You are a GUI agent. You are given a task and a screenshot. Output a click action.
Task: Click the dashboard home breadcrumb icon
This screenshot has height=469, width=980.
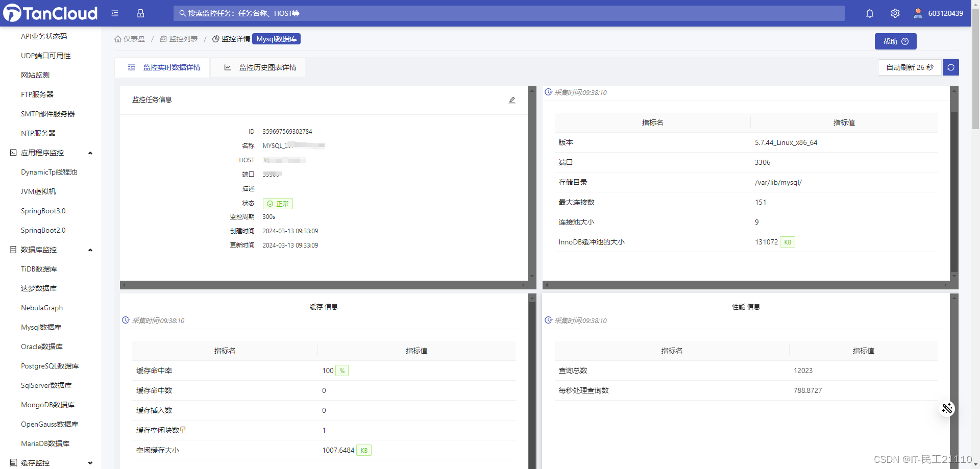click(x=118, y=39)
